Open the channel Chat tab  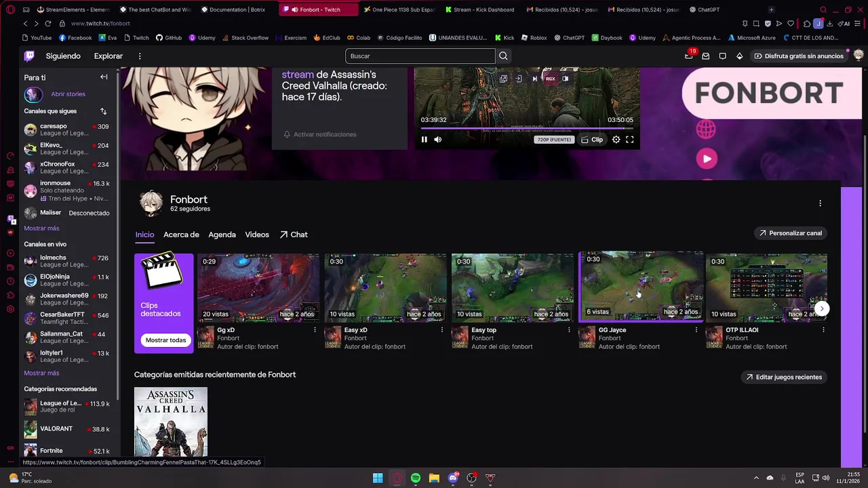tap(294, 235)
